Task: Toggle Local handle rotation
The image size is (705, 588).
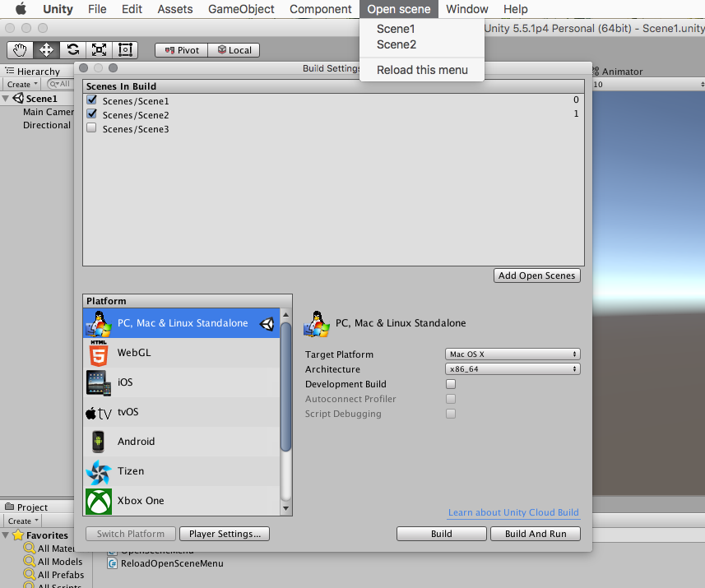Action: tap(234, 50)
